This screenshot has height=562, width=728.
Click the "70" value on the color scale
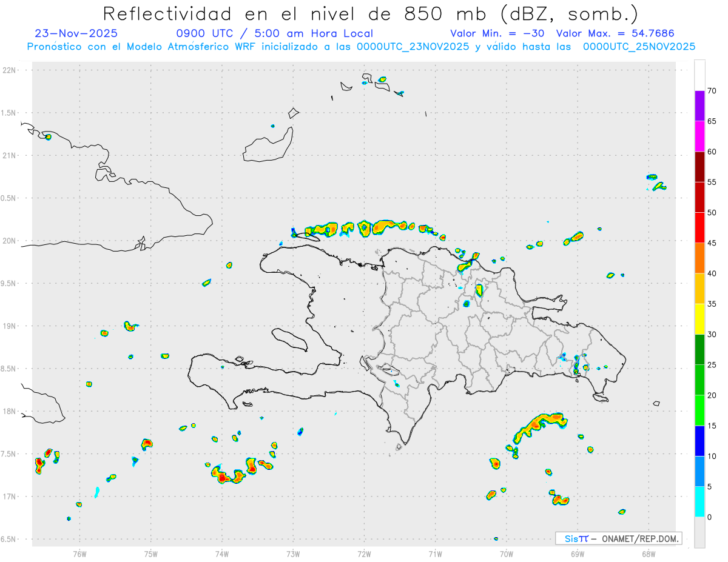(712, 91)
